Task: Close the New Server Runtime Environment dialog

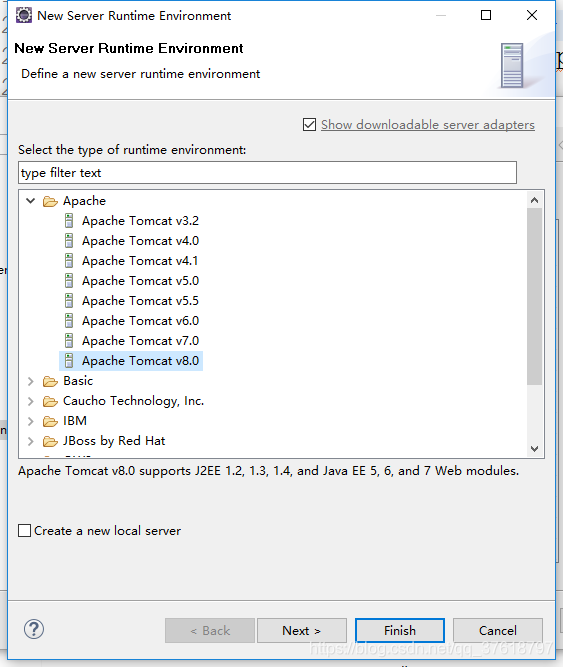Action: 532,15
